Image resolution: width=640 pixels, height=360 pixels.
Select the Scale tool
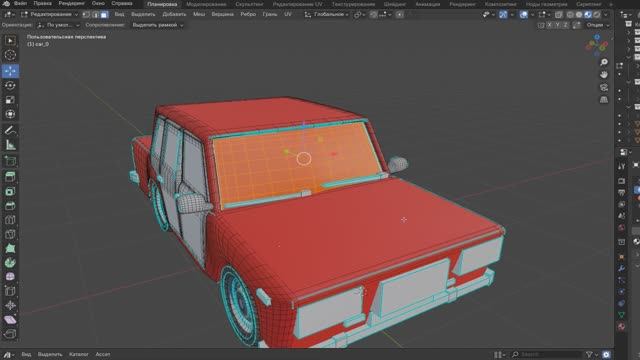point(10,100)
